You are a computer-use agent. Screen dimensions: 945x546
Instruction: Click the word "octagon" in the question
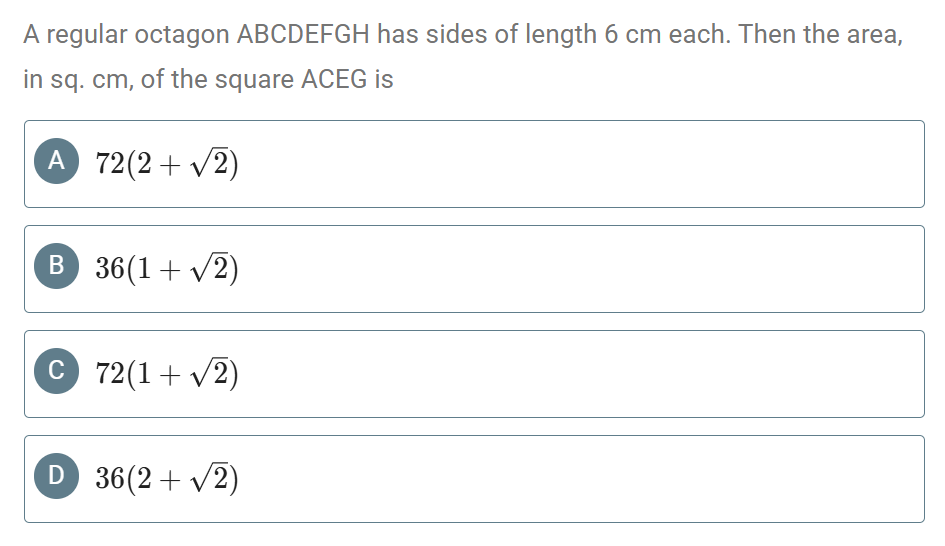click(x=184, y=36)
